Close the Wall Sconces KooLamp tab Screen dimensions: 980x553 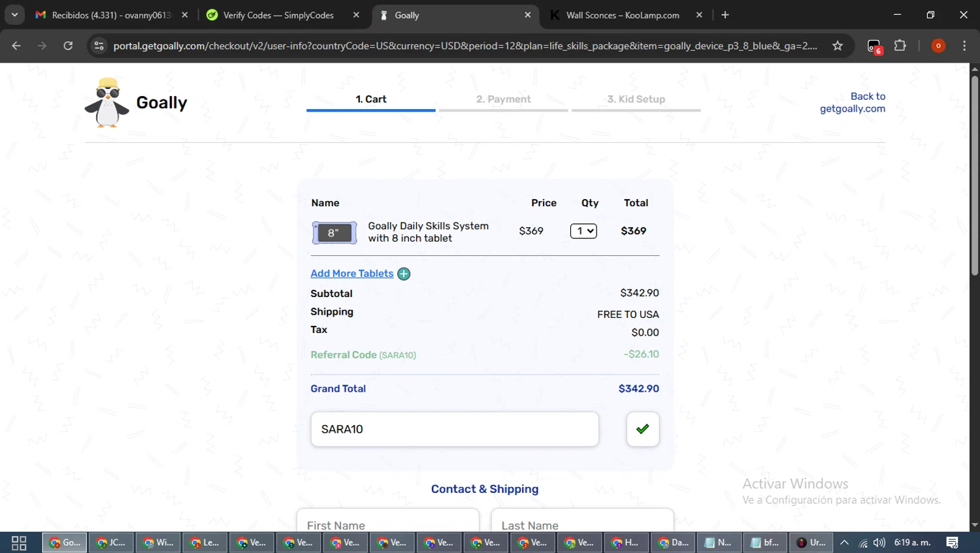click(700, 15)
